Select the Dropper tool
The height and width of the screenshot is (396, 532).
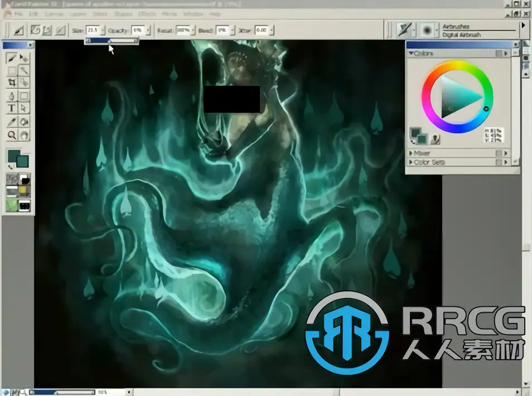click(12, 122)
